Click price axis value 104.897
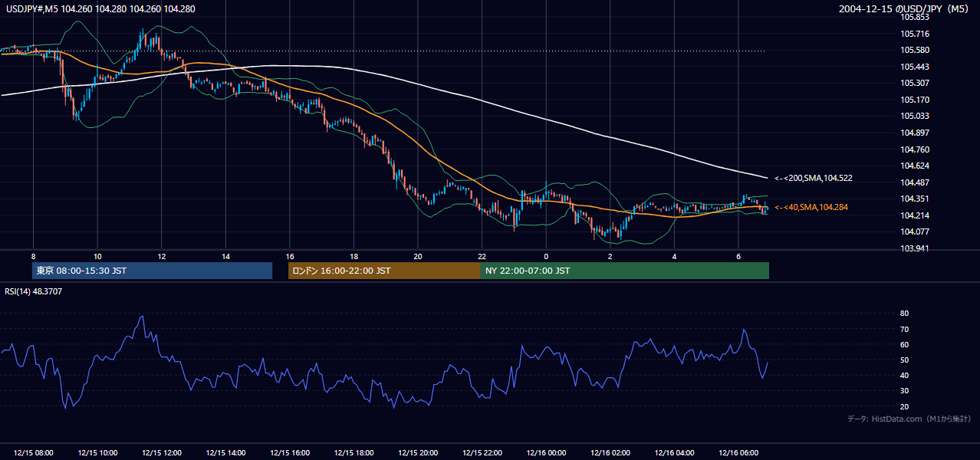Screen dimensions: 980x460 tap(916, 133)
